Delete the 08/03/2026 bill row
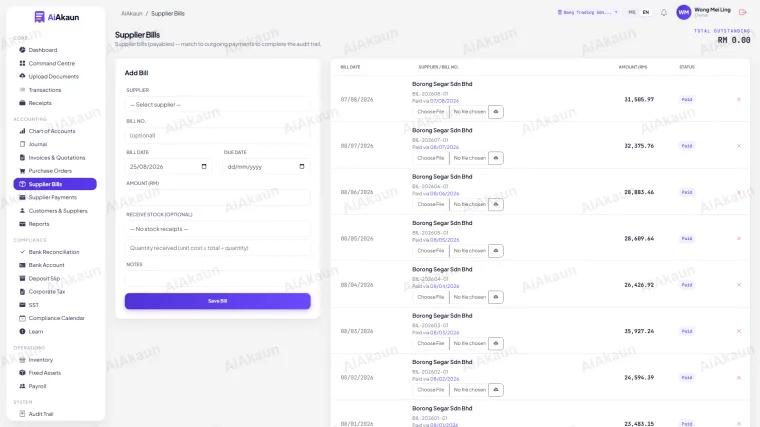The width and height of the screenshot is (760, 427). click(739, 331)
